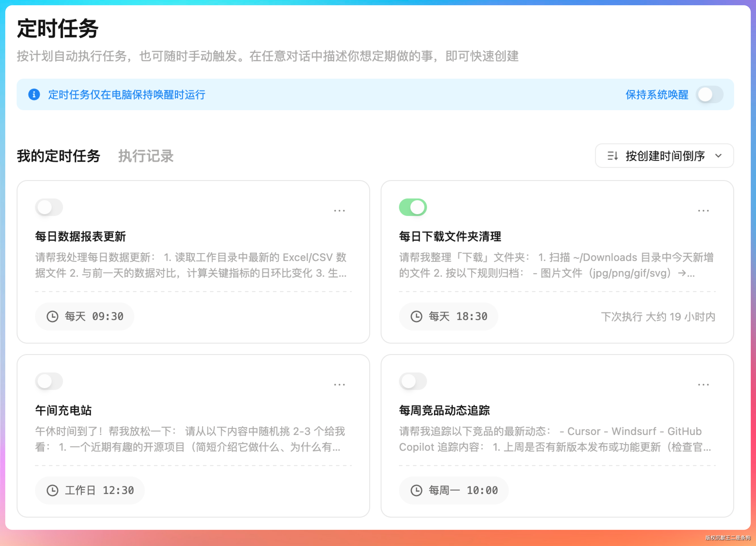The height and width of the screenshot is (546, 756).
Task: Click the clock icon beside 每天 09:30
Action: click(52, 316)
